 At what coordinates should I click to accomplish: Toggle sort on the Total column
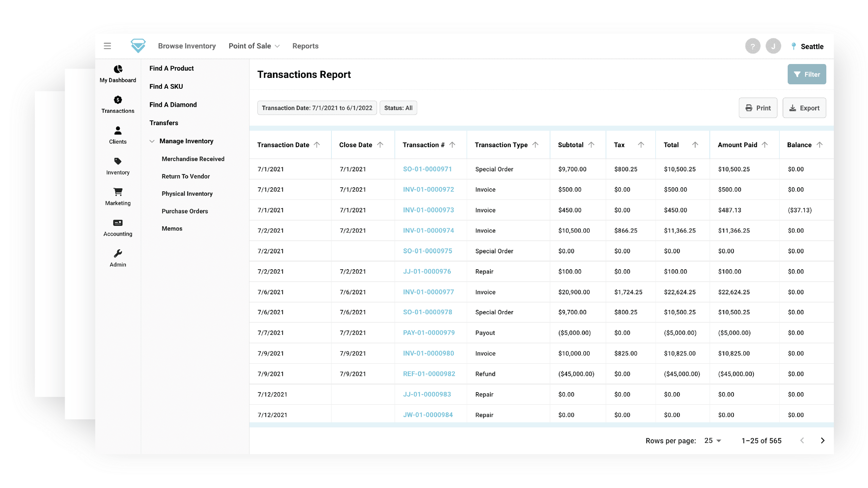(x=695, y=144)
